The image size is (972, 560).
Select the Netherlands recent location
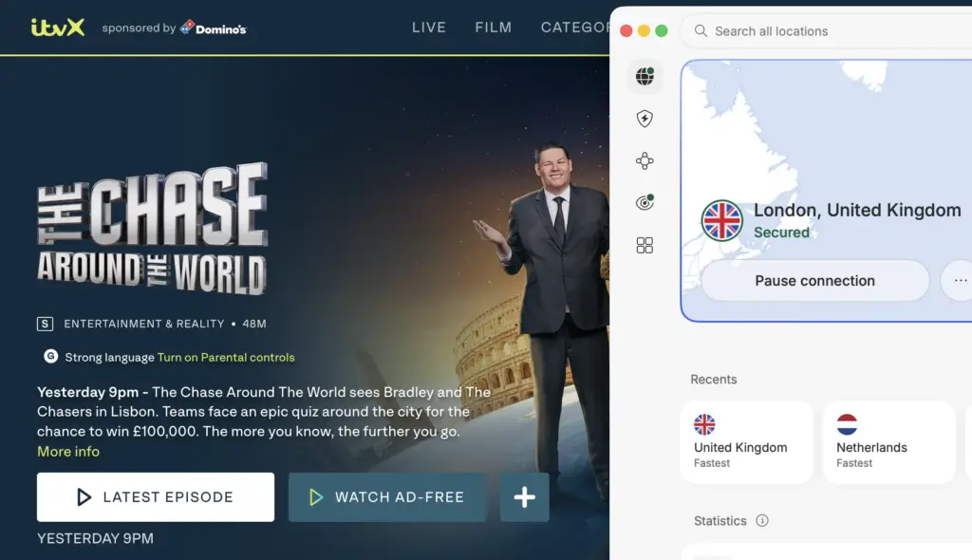[x=888, y=441]
